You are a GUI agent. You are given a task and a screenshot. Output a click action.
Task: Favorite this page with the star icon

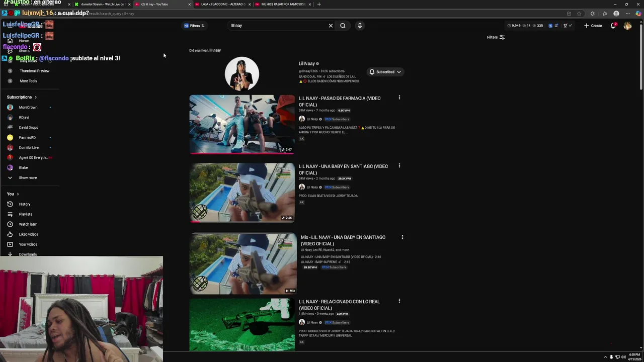click(579, 14)
